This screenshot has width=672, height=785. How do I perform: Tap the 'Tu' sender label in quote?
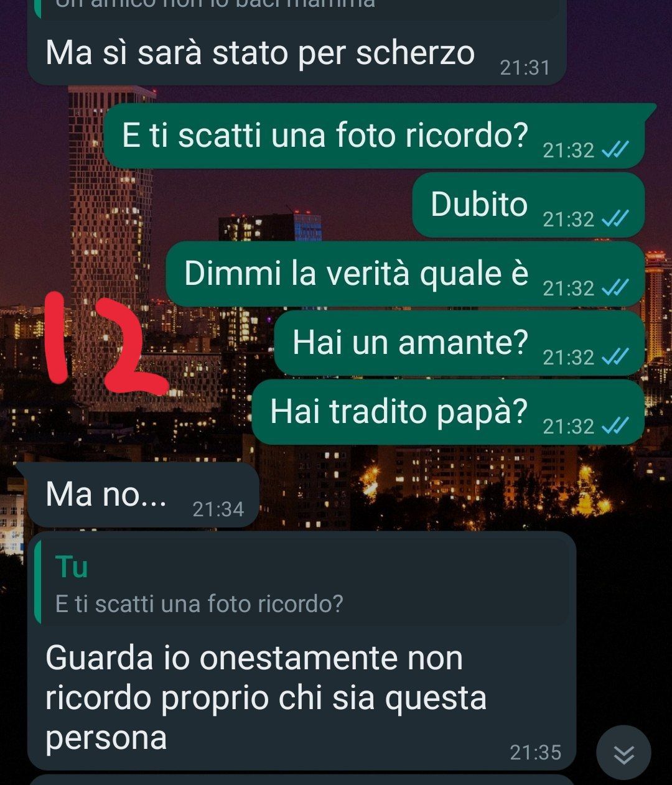point(72,567)
